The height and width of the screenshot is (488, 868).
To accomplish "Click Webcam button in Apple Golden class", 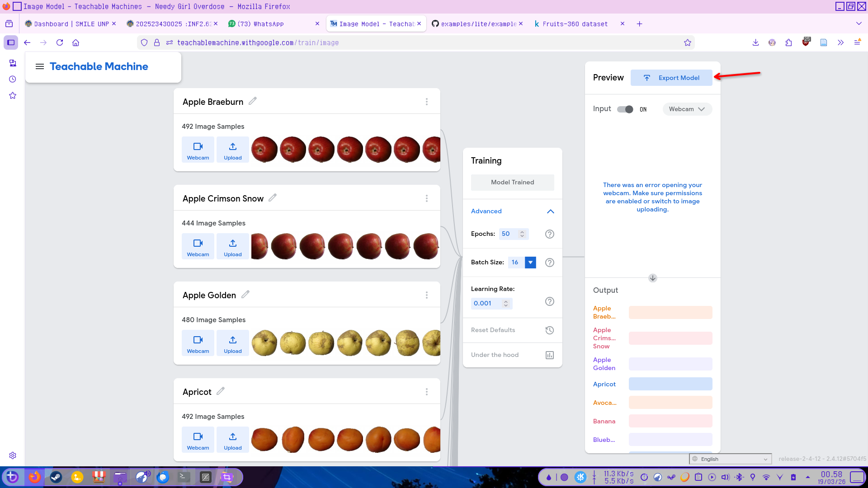I will (198, 343).
